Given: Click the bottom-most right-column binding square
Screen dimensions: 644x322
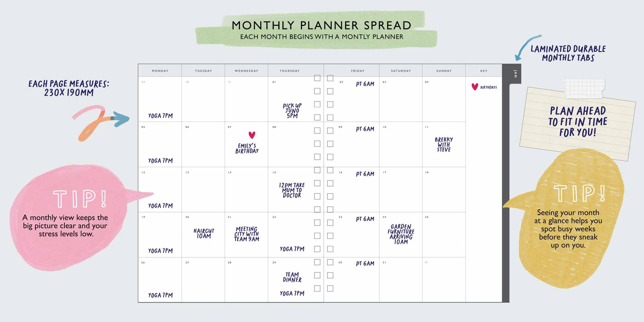Looking at the screenshot, I should 330,288.
